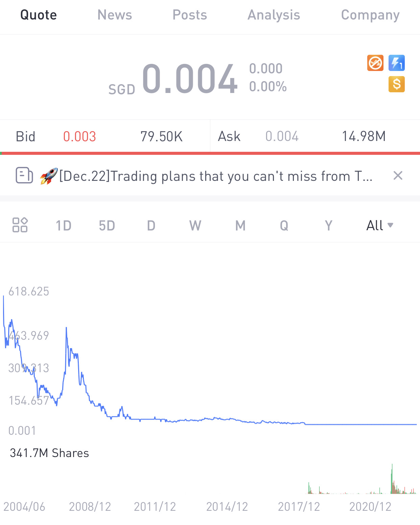The height and width of the screenshot is (525, 420).
Task: Tap the rocket emoji in the banner
Action: [49, 176]
